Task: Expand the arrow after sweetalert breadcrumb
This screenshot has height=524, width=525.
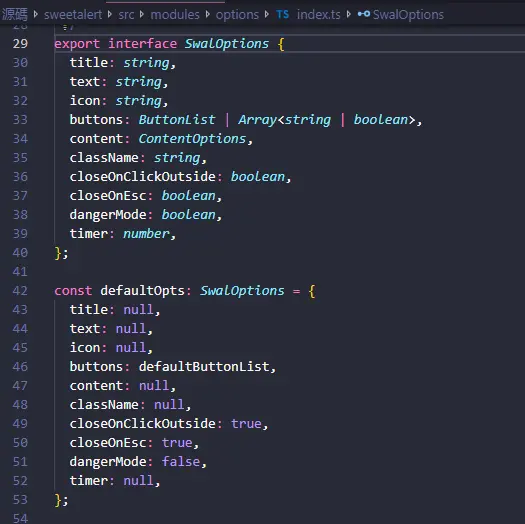Action: [110, 14]
